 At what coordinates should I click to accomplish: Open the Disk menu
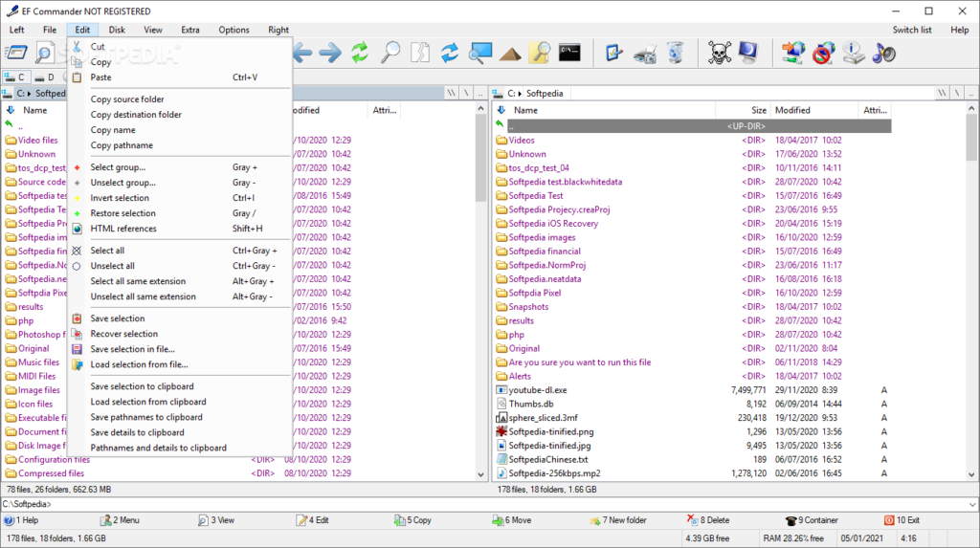click(x=117, y=30)
